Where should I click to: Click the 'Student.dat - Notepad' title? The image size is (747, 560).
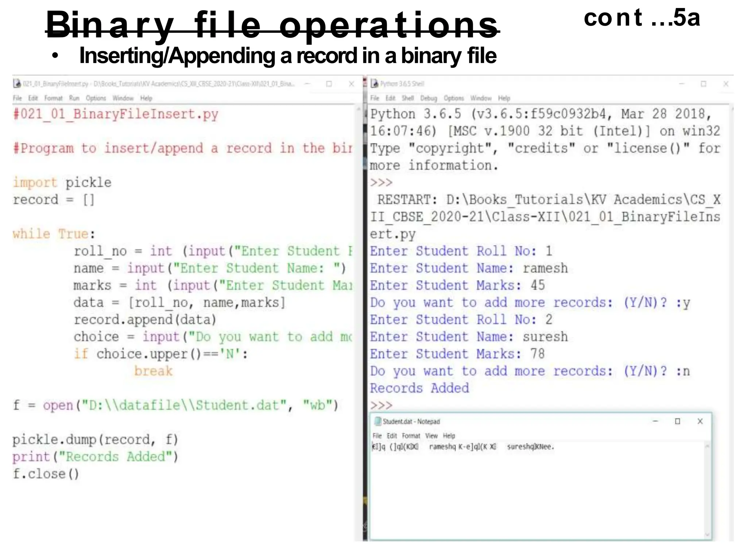[411, 421]
